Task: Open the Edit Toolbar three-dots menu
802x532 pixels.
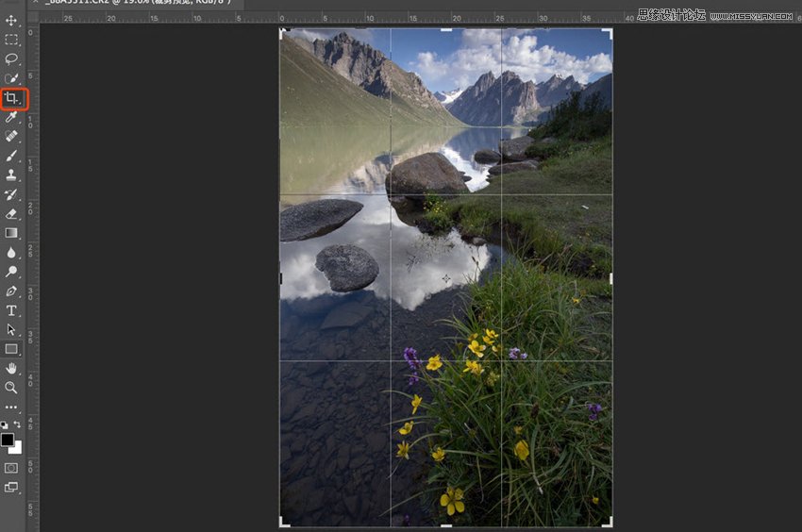Action: (x=11, y=407)
